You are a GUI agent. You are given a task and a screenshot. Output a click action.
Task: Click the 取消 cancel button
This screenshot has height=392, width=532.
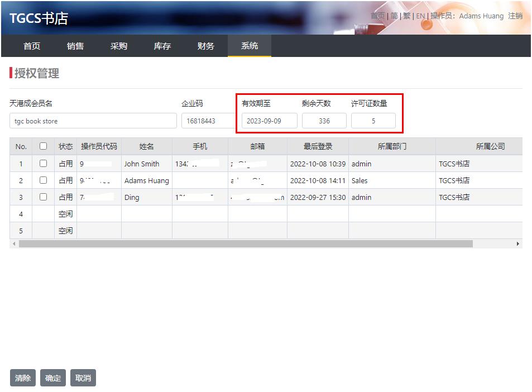pos(83,378)
